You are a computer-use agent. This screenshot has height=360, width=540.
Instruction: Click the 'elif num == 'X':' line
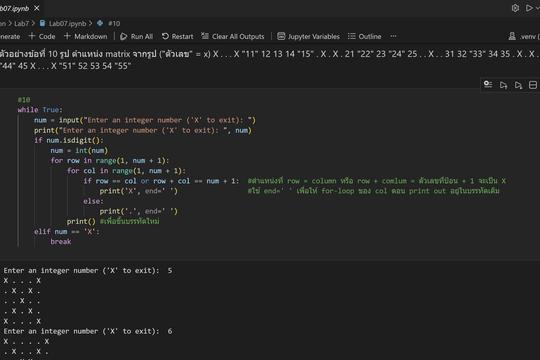[66, 232]
